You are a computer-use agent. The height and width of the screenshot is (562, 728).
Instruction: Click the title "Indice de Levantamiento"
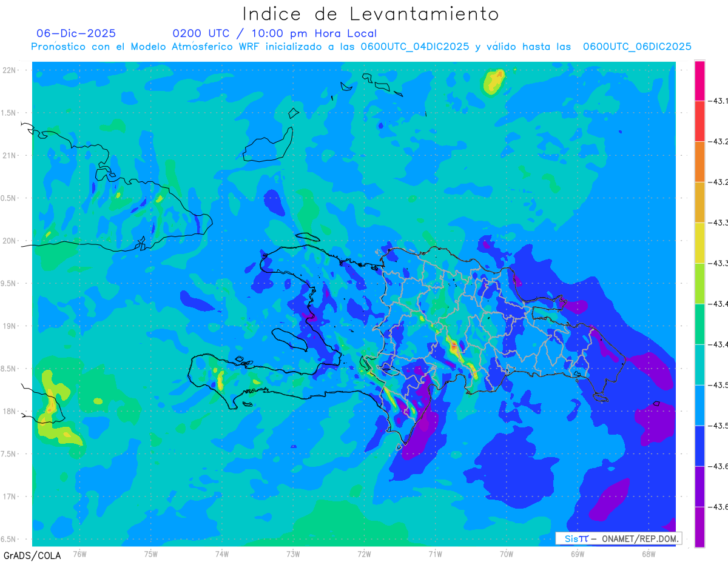coord(371,14)
